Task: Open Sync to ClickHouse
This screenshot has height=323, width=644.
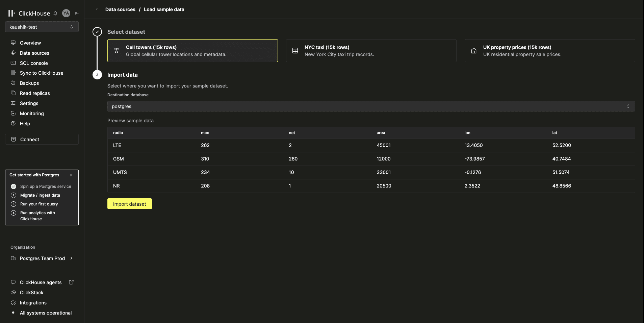Action: tap(42, 73)
